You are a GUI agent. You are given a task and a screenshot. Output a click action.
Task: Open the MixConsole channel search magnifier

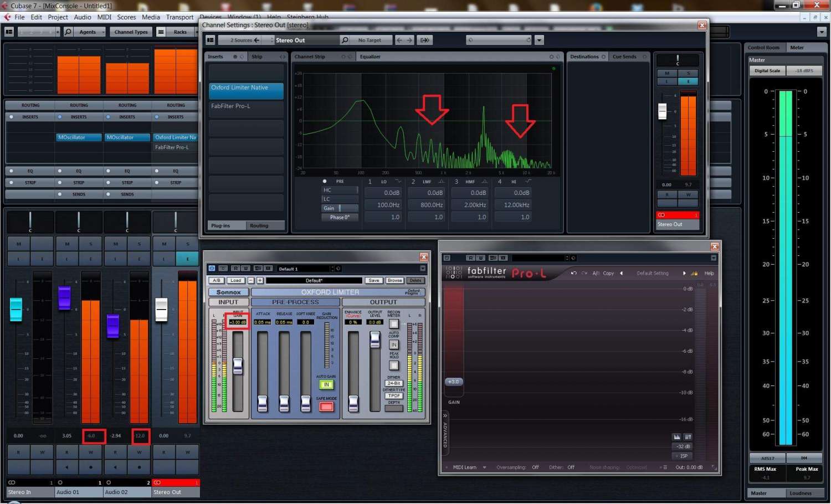coord(68,32)
